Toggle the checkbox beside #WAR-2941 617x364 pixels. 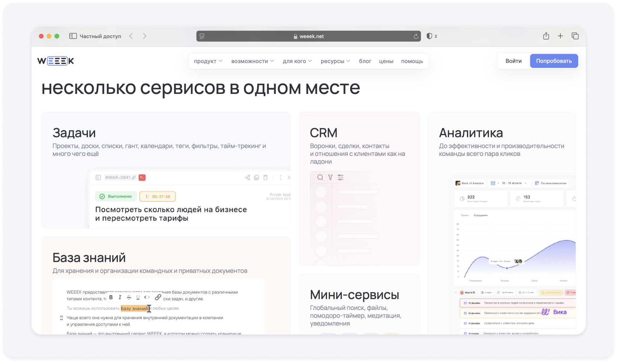[98, 177]
